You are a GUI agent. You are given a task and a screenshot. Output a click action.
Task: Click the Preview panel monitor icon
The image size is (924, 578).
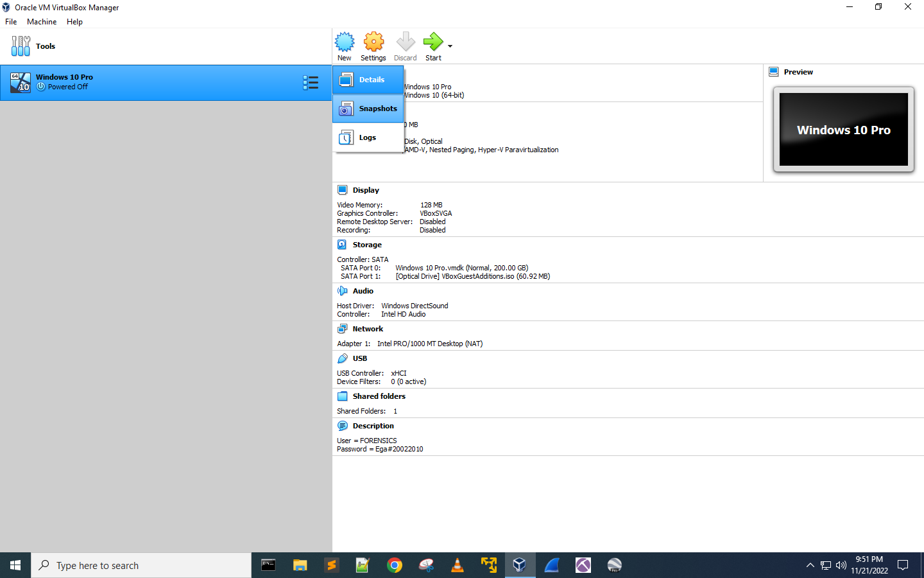[774, 72]
